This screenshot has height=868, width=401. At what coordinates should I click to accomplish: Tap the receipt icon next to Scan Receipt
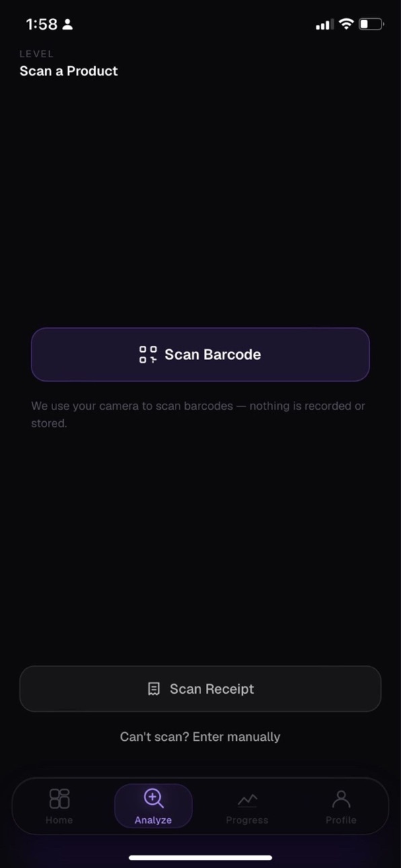coord(154,689)
